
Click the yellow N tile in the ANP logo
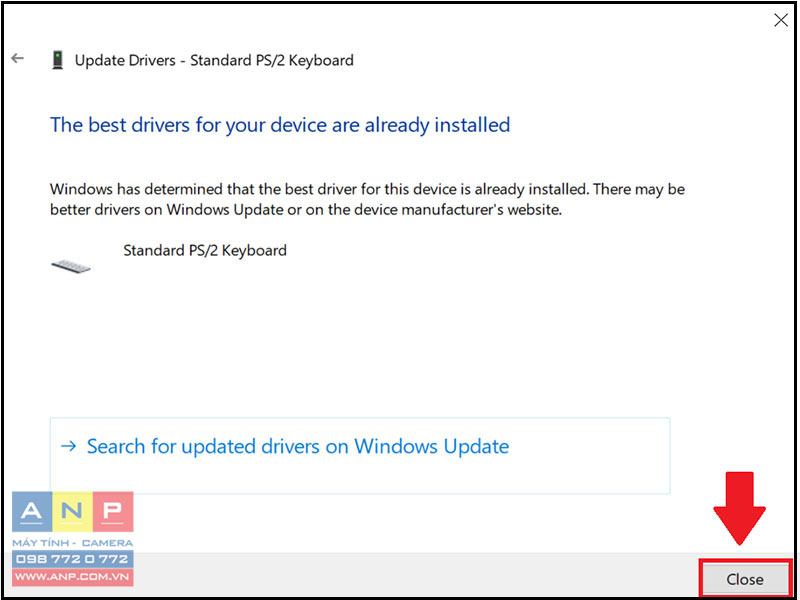click(72, 512)
